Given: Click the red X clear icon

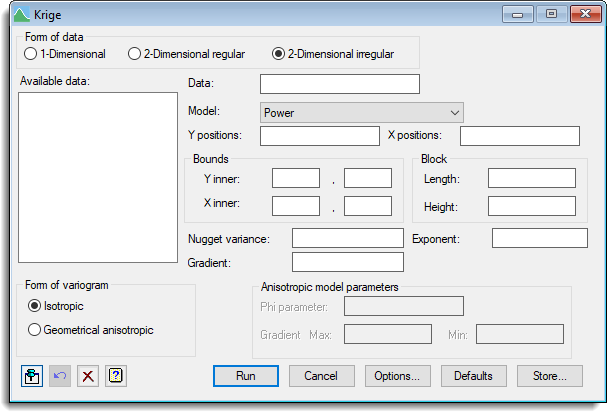Looking at the screenshot, I should (x=88, y=376).
